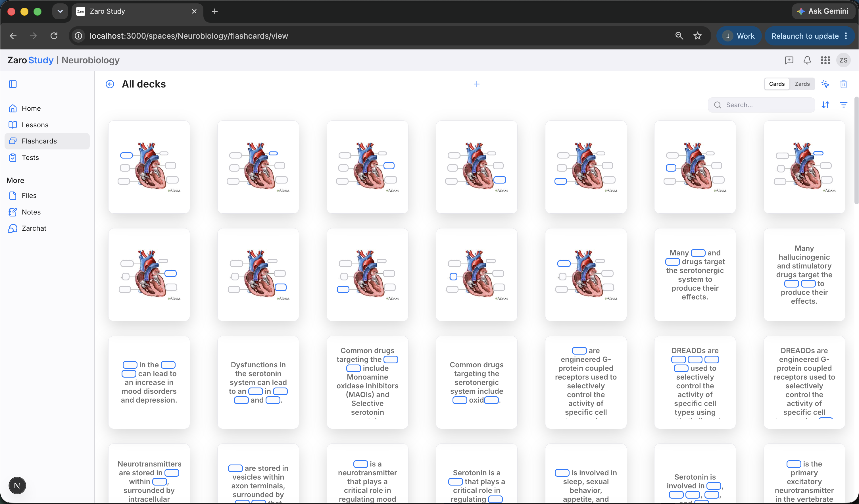Click the browser address bar URL
859x504 pixels.
point(189,36)
